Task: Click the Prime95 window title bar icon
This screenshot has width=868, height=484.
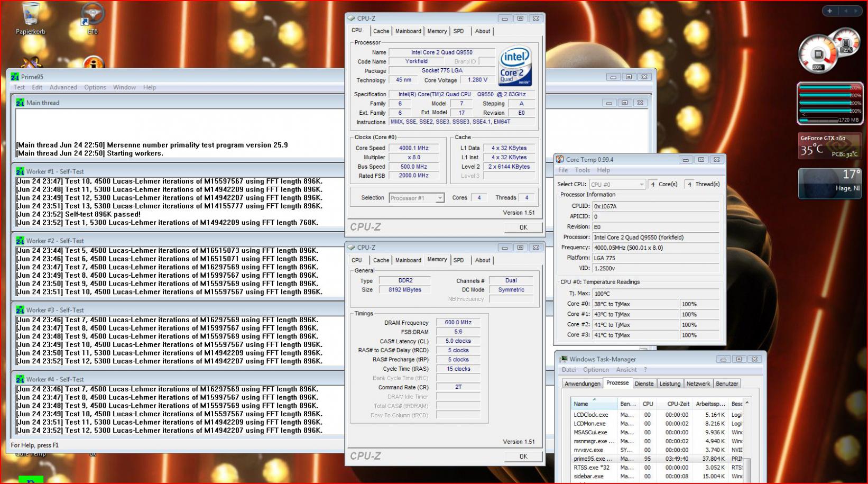Action: click(x=15, y=77)
